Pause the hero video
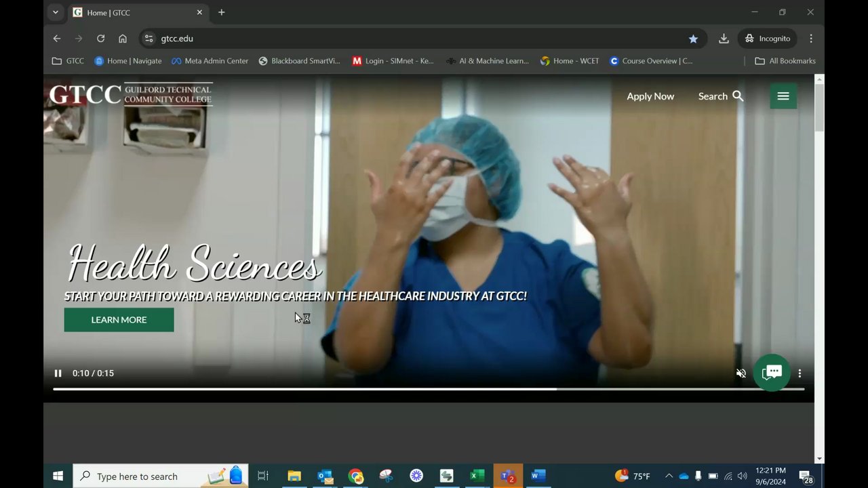868x488 pixels. tap(58, 373)
